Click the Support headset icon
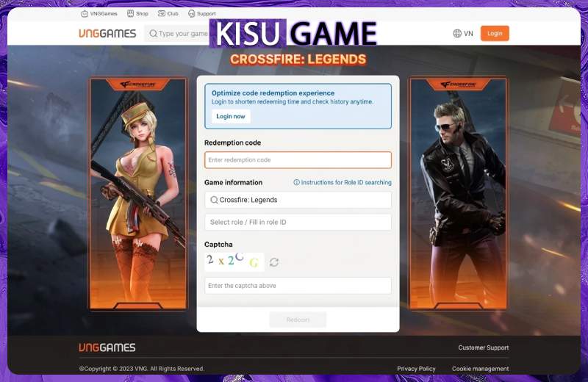Viewport: 588px width, 382px height. click(x=191, y=13)
